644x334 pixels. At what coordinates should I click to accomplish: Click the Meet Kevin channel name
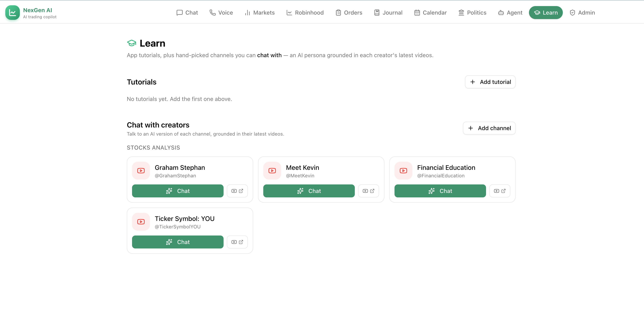303,168
